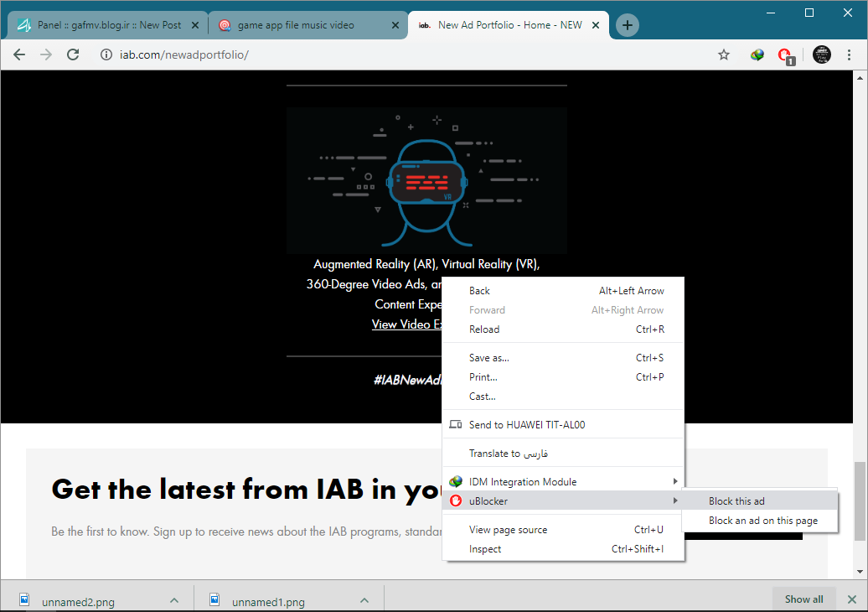Choose Back in the context menu
Image resolution: width=868 pixels, height=612 pixels.
(564, 291)
